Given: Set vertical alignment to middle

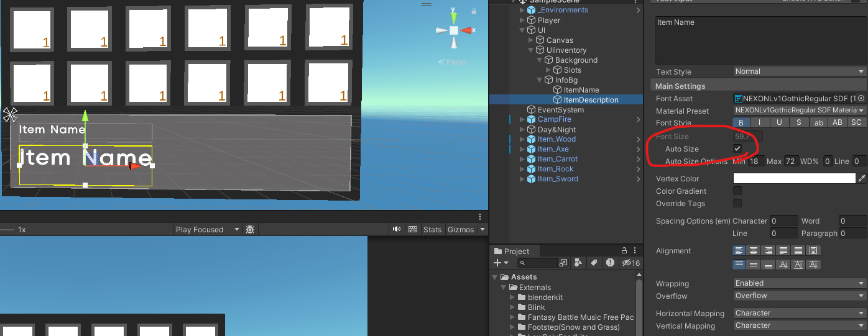Looking at the screenshot, I should (x=754, y=265).
